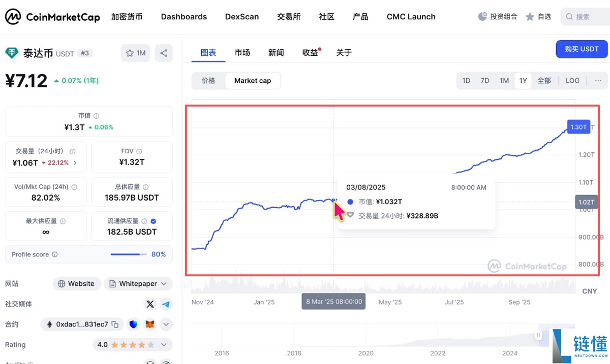Image resolution: width=610 pixels, height=364 pixels.
Task: Open the Website link
Action: point(77,284)
